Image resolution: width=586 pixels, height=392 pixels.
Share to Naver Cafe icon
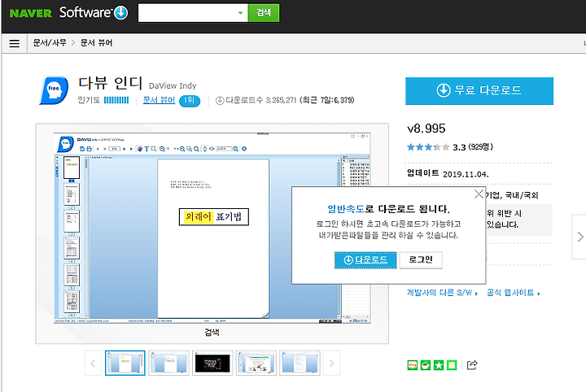pos(426,364)
